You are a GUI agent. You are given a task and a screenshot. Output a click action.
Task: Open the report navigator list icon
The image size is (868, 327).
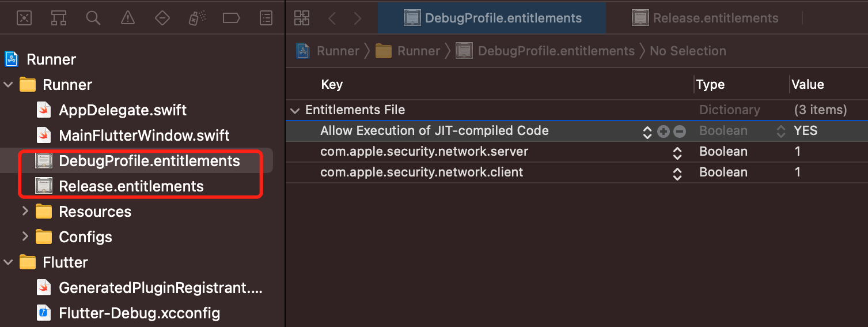266,18
